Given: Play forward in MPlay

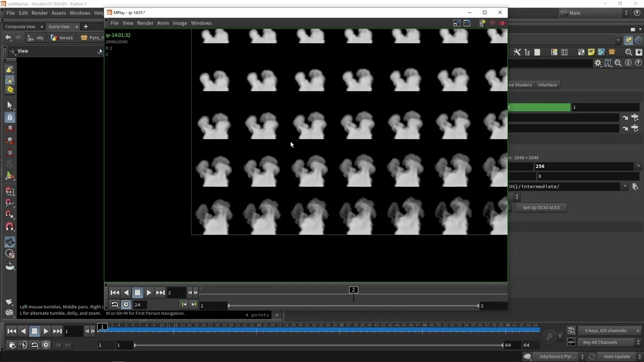Looking at the screenshot, I should point(149,293).
